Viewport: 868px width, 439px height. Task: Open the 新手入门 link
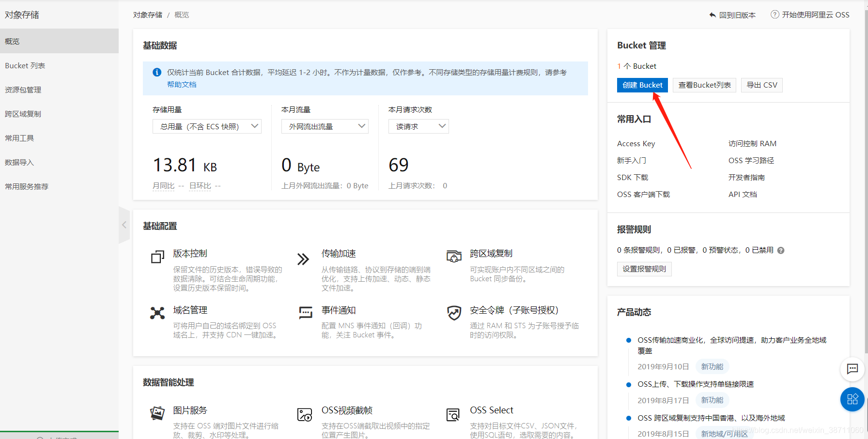632,161
